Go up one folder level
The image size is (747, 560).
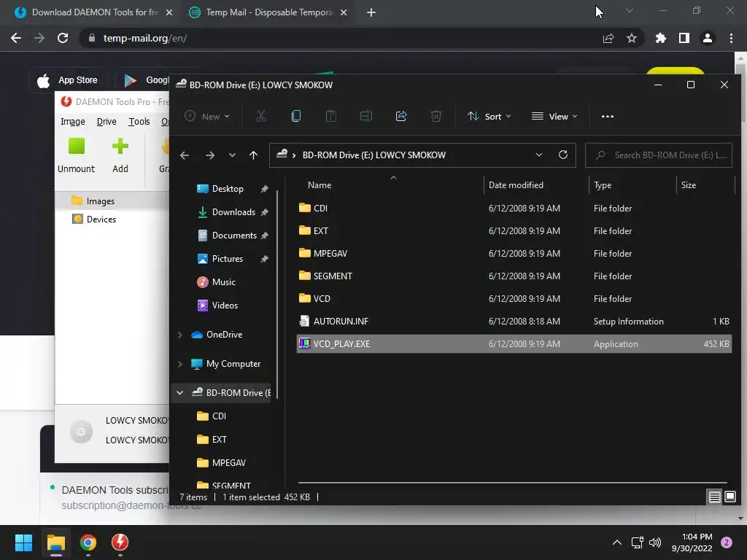pos(253,155)
